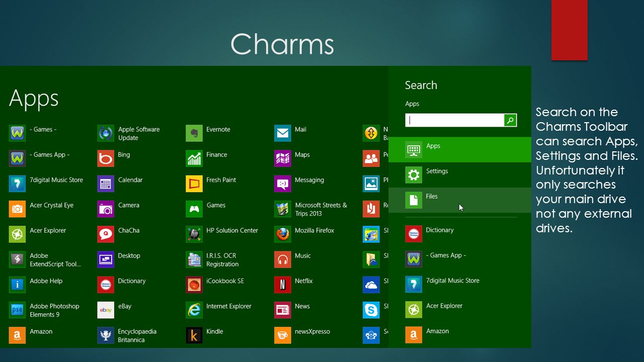Open the Bing app
This screenshot has height=362, width=644.
tap(114, 158)
